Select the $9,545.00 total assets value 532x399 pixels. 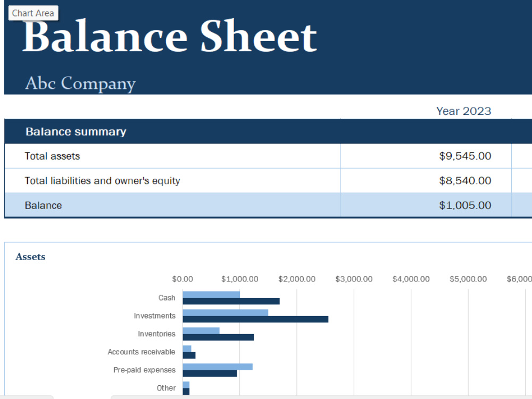tap(426, 156)
